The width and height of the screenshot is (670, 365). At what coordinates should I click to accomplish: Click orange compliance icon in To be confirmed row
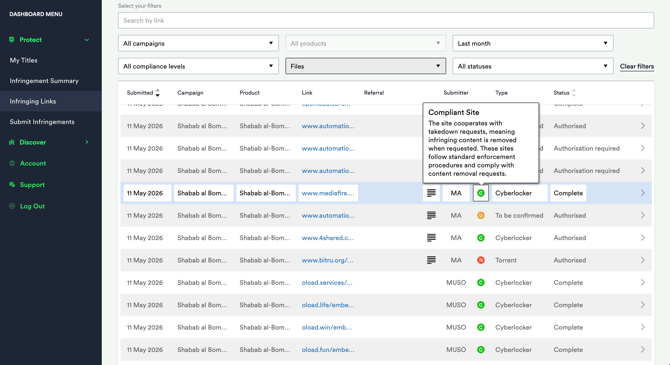481,215
